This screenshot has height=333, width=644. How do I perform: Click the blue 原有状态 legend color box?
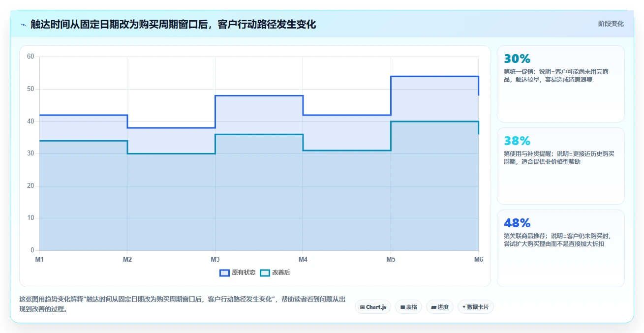pos(224,272)
